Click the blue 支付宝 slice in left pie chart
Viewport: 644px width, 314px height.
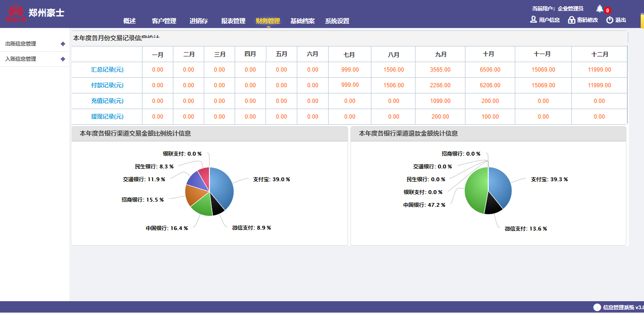(222, 186)
